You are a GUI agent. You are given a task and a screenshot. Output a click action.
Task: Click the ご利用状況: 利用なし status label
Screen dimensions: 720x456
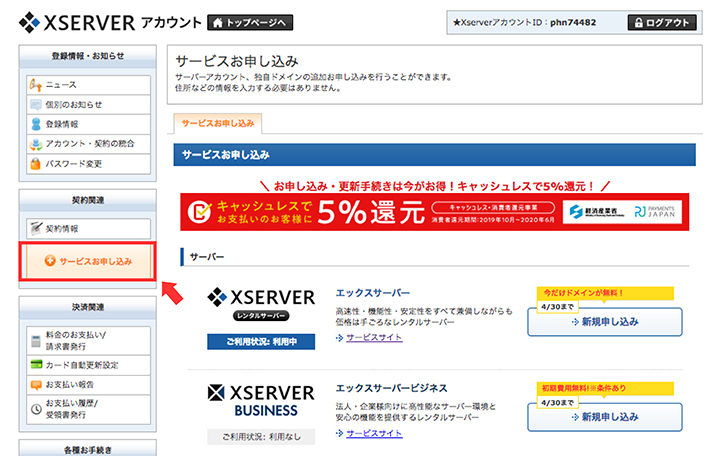click(x=261, y=437)
